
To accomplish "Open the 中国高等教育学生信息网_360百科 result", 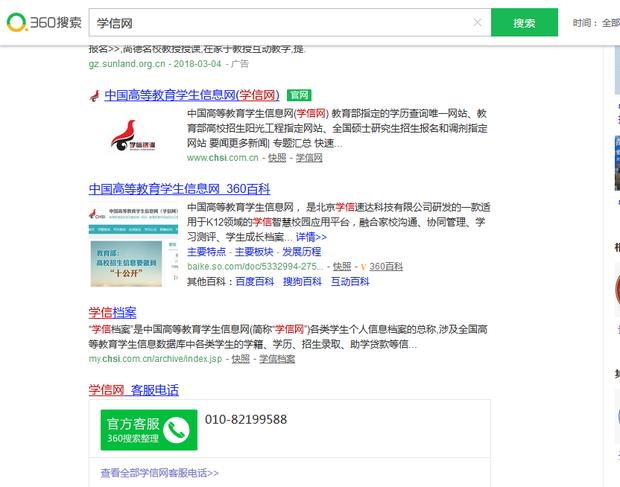I will point(179,188).
